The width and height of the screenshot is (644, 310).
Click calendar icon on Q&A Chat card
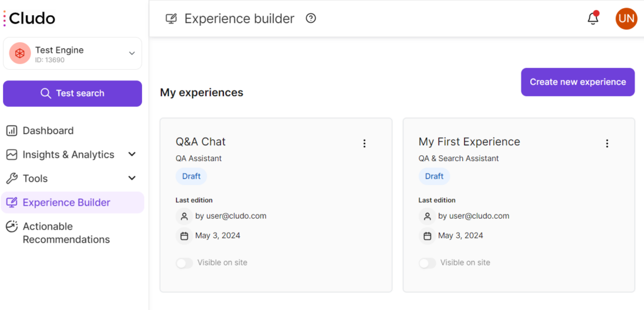[184, 236]
